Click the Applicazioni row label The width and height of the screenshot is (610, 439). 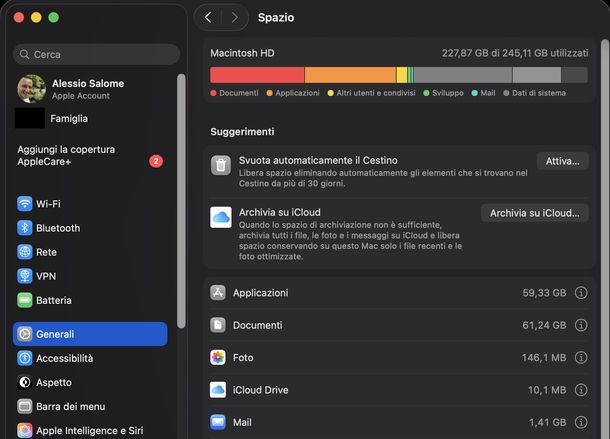click(261, 293)
